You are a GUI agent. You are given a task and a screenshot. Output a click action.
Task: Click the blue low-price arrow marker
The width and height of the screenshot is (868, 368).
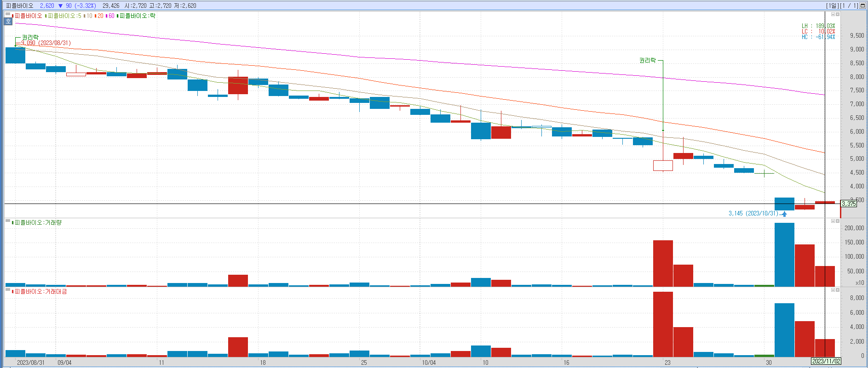coord(784,214)
